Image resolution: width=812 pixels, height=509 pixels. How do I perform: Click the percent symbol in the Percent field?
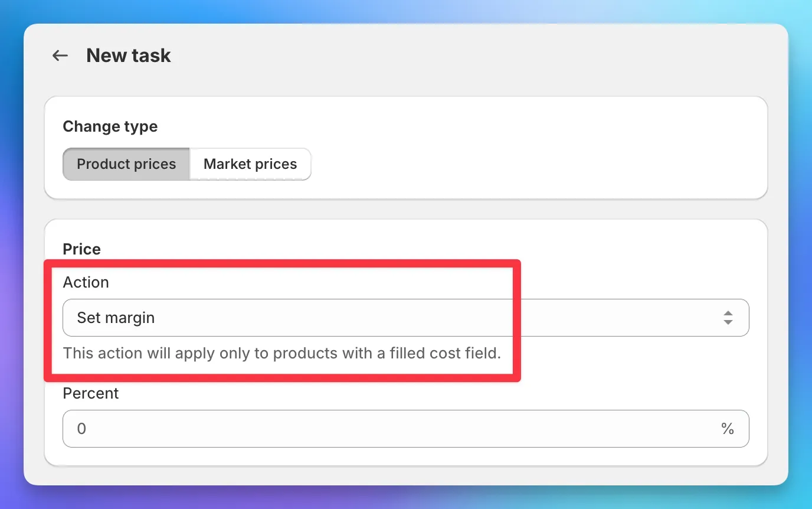pyautogui.click(x=728, y=429)
